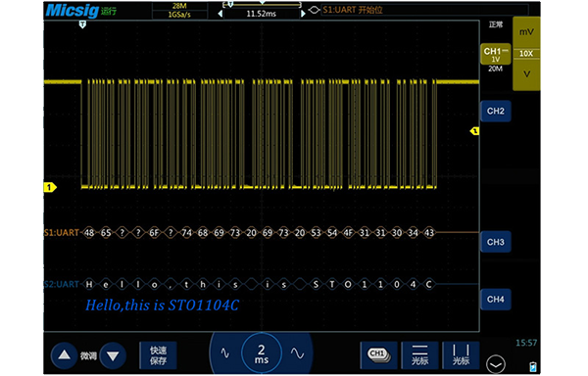Tap the 2 ms timebase dial

pyautogui.click(x=262, y=353)
